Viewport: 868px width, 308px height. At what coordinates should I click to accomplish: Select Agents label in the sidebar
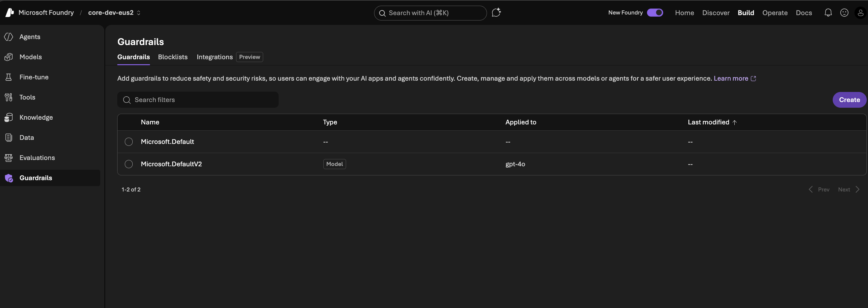click(x=30, y=37)
